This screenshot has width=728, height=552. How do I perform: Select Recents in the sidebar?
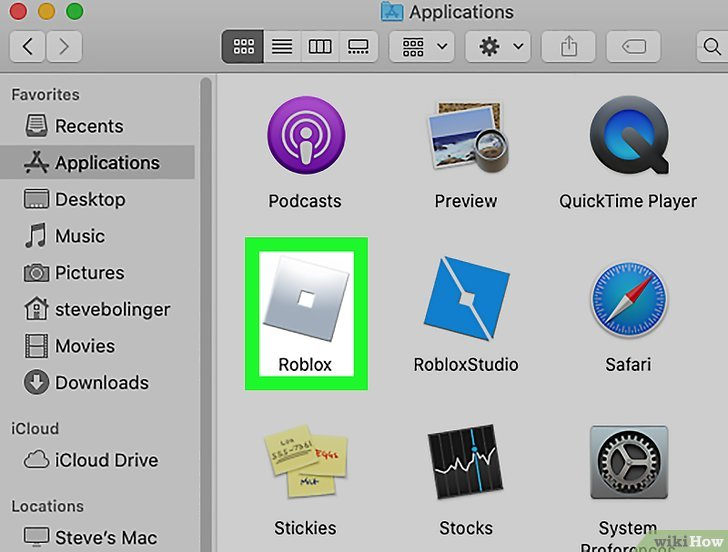click(x=88, y=126)
